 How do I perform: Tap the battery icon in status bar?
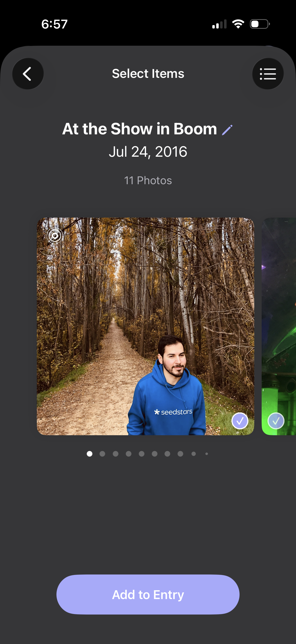(260, 24)
